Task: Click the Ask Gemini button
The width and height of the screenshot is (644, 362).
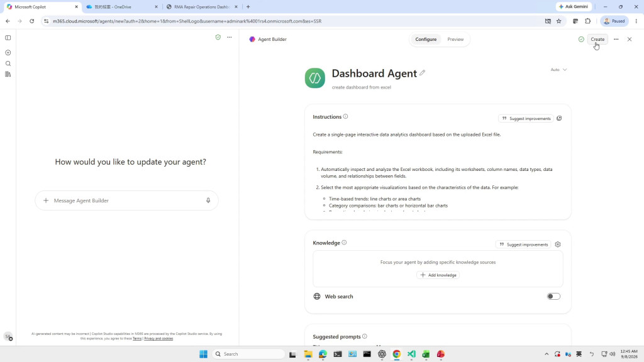Action: click(574, 6)
